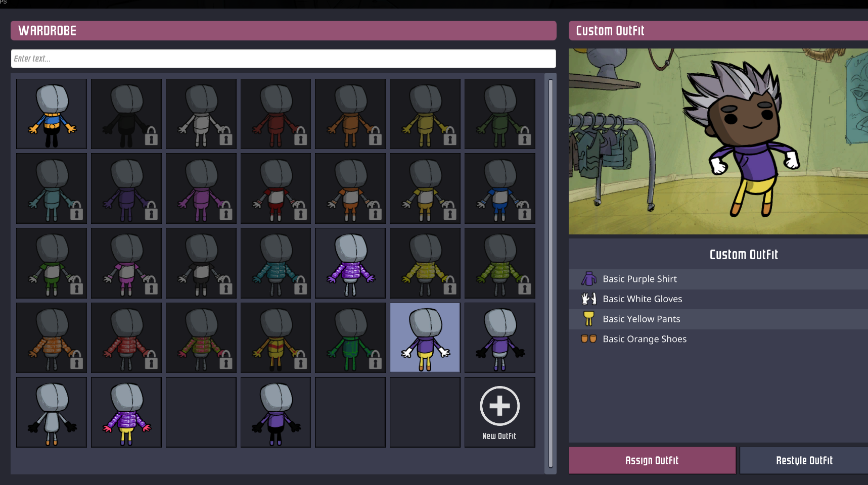Select the locked red puffer jacket outfit

(126, 337)
